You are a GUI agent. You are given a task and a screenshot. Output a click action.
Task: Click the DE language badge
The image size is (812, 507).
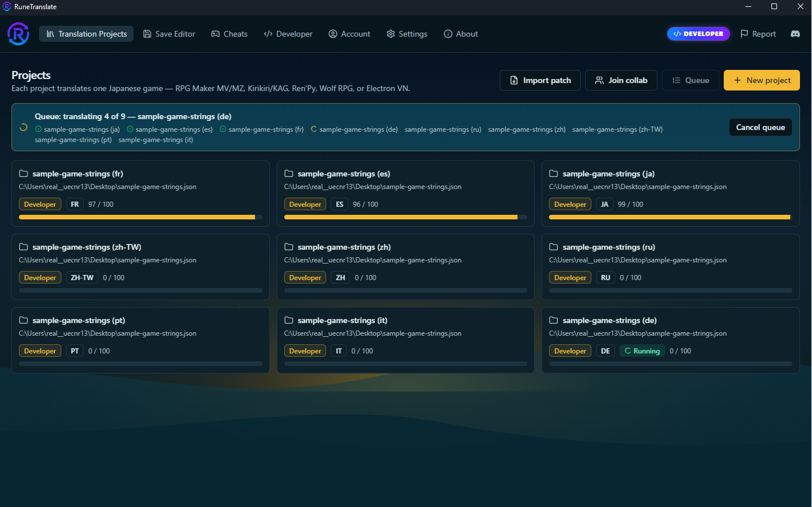click(606, 351)
